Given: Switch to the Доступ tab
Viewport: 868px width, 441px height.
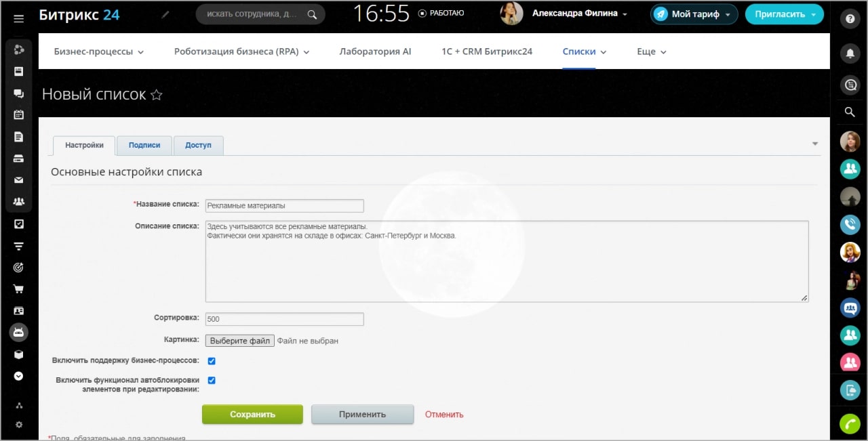Looking at the screenshot, I should (x=198, y=145).
